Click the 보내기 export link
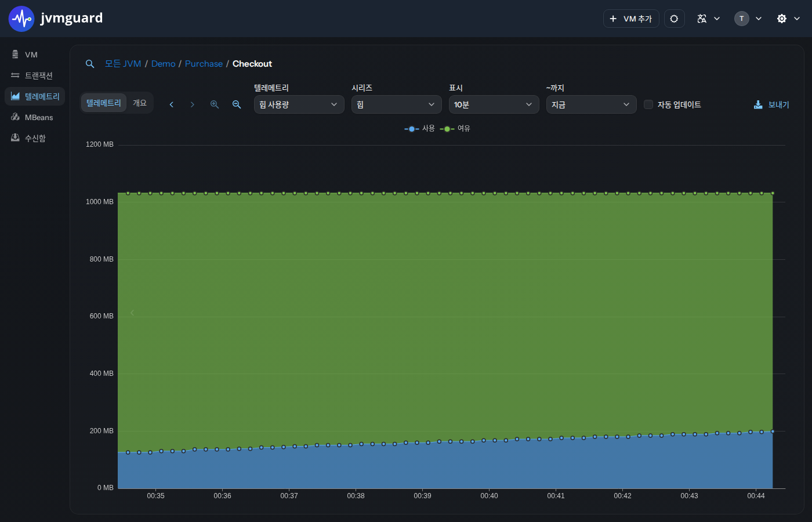Image resolution: width=812 pixels, height=522 pixels. tap(771, 104)
